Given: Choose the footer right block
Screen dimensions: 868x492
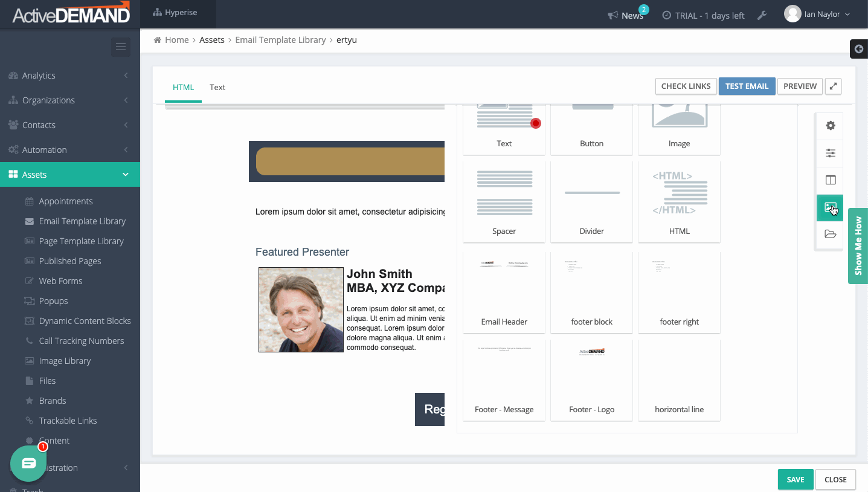Looking at the screenshot, I should click(680, 292).
